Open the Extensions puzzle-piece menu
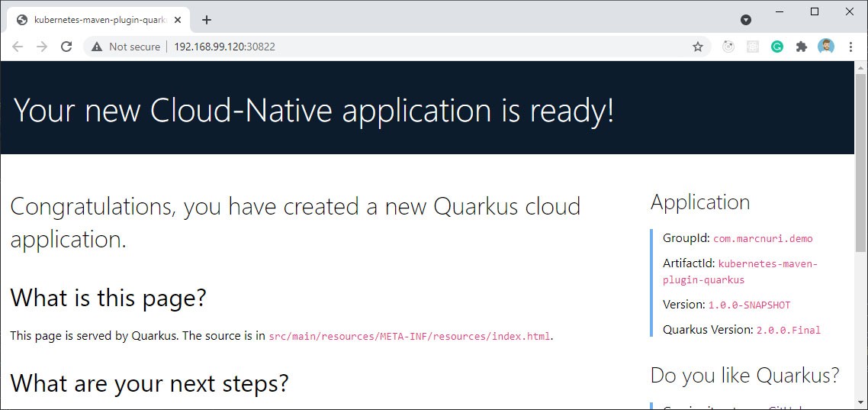This screenshot has width=868, height=410. [x=802, y=47]
